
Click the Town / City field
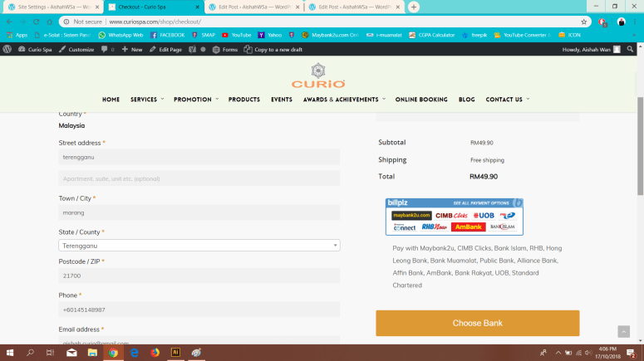[199, 212]
